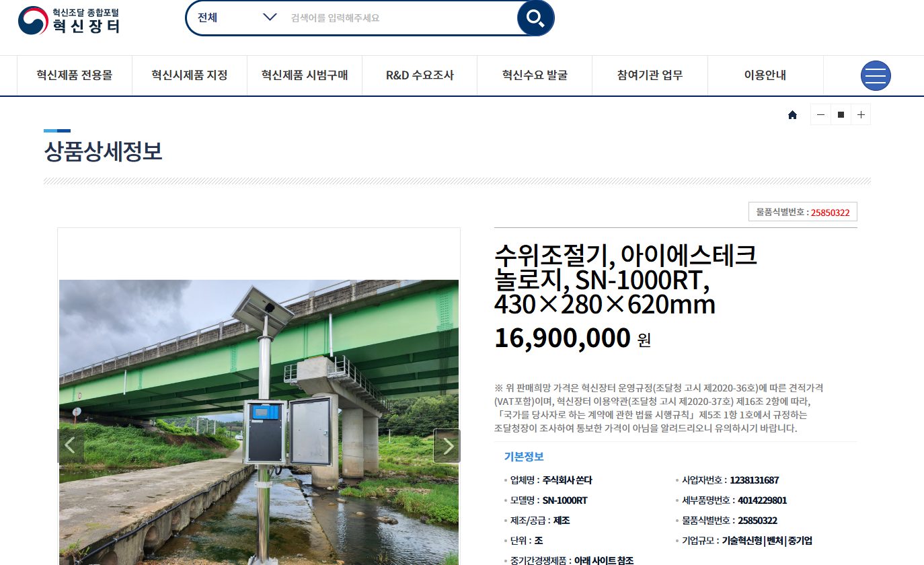Show previous product image arrow
924x565 pixels.
[70, 446]
